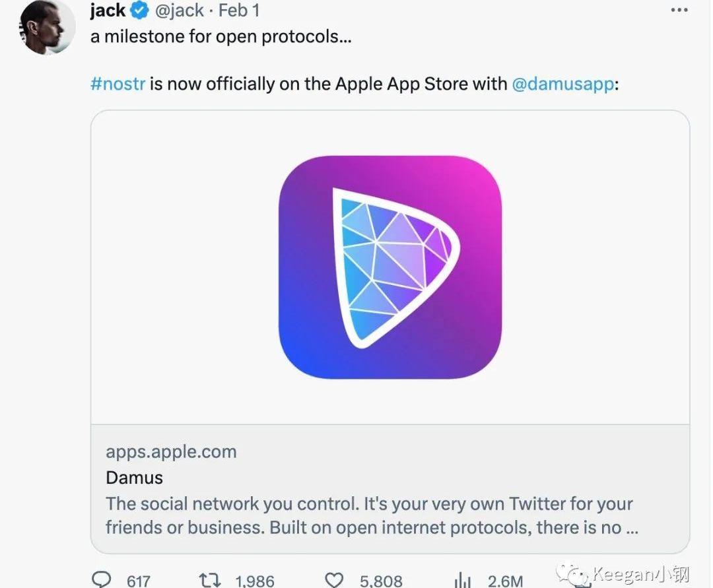
Task: Click the reply speech bubble icon
Action: 102,580
